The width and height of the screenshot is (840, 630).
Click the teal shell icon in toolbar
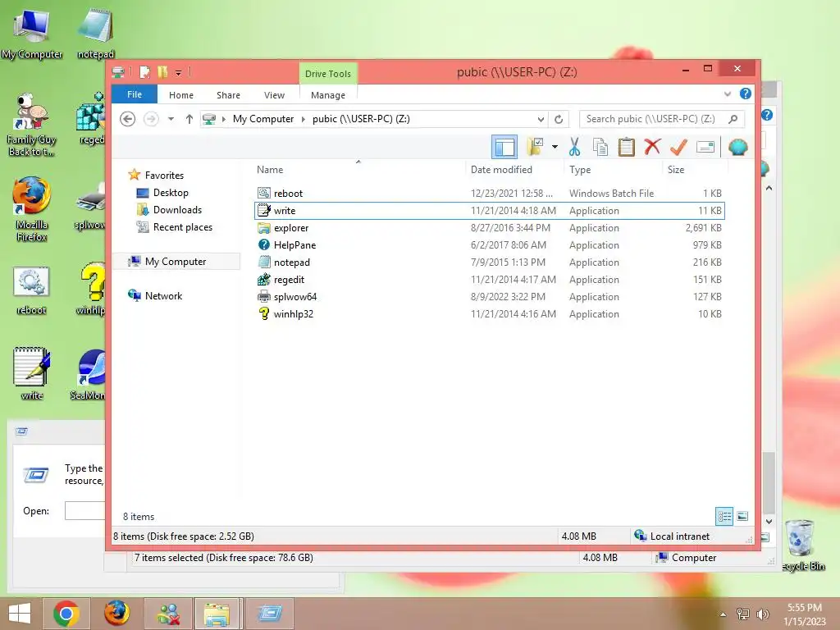(x=737, y=146)
